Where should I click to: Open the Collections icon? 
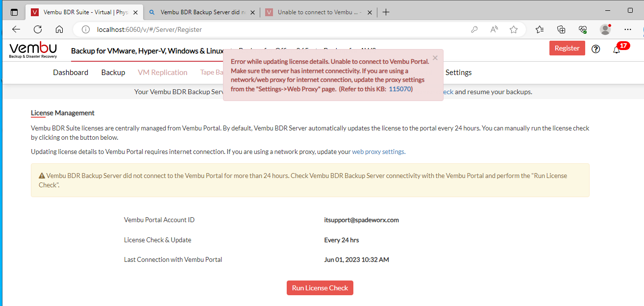pos(562,29)
